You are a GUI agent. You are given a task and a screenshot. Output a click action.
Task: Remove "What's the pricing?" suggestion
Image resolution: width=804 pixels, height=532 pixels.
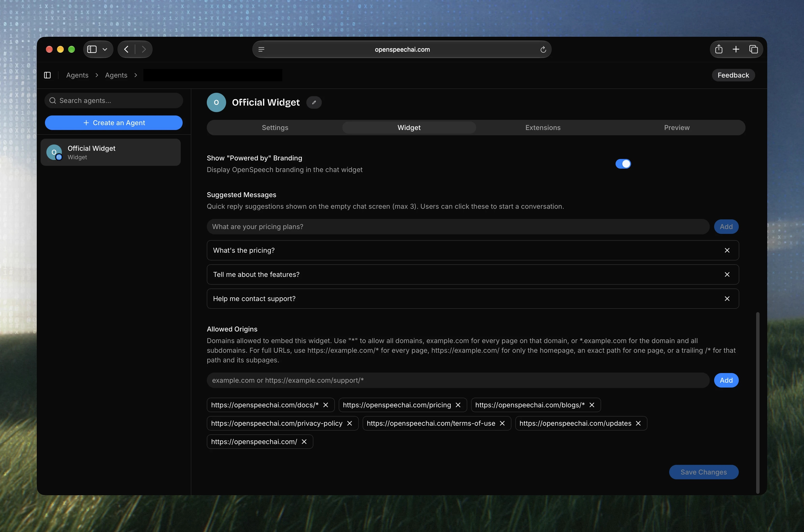(x=727, y=250)
